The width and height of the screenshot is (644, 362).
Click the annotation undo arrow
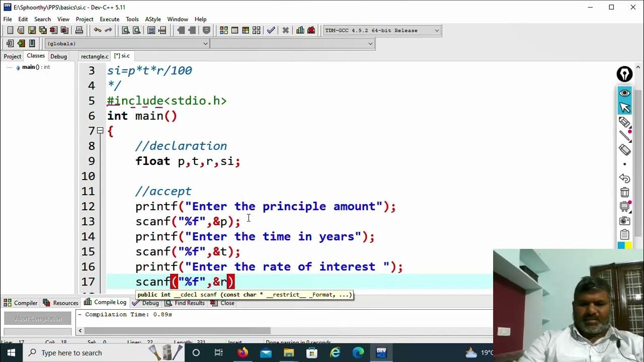(x=624, y=178)
